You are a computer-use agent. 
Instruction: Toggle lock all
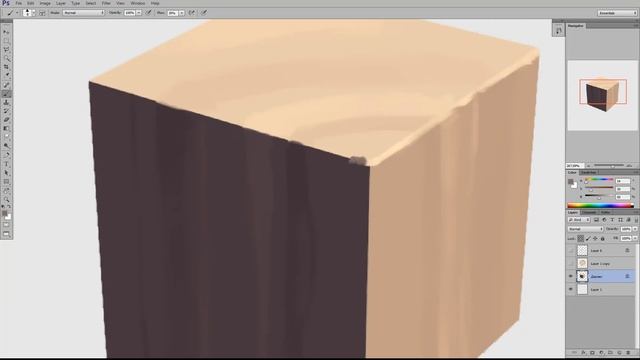(602, 239)
